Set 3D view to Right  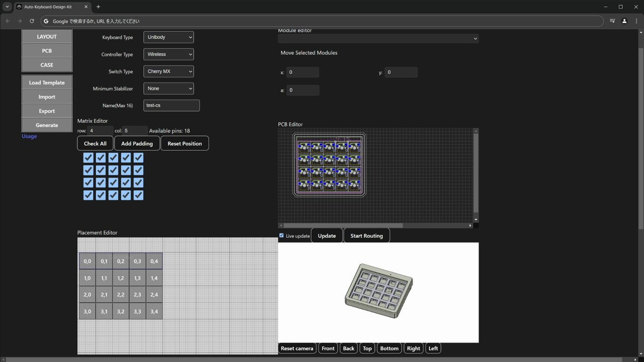click(x=414, y=348)
